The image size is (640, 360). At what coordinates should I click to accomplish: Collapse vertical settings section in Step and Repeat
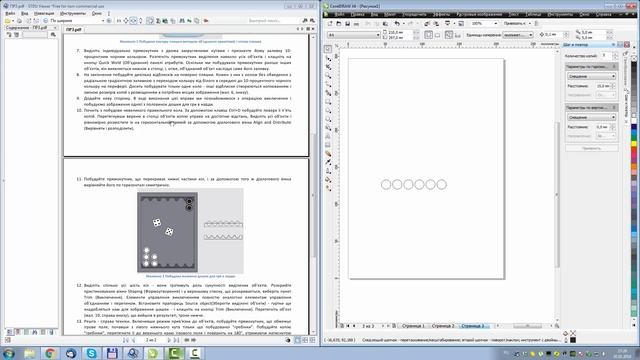613,107
